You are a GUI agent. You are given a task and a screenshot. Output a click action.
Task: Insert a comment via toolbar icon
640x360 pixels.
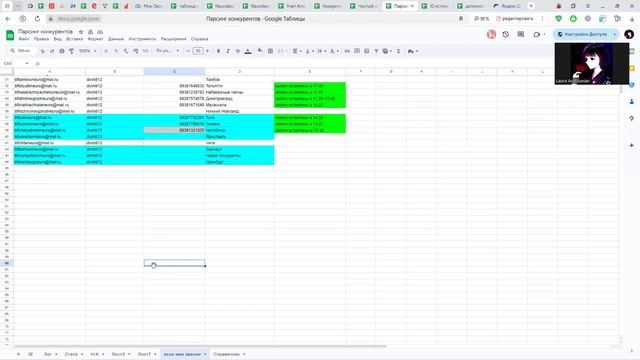(357, 51)
